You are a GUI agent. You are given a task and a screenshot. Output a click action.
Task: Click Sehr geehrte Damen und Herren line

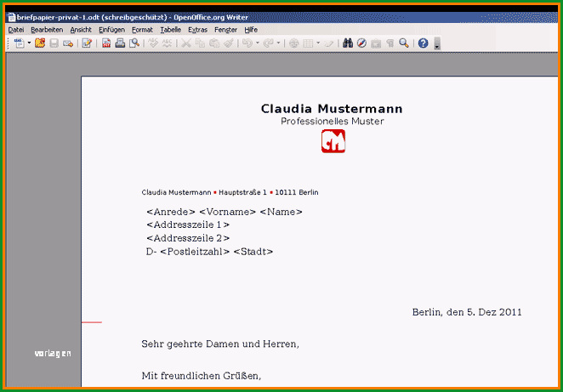(x=220, y=344)
